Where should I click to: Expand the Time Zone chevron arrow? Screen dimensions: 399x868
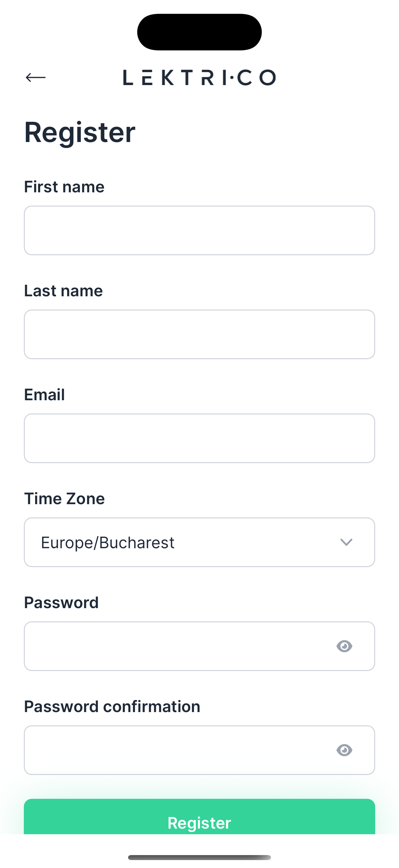[x=346, y=542]
